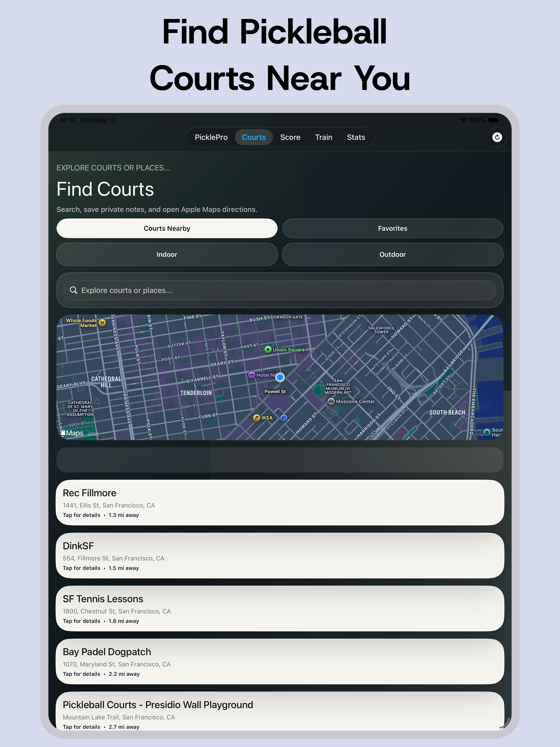
Task: Switch to the Courts tab
Action: click(254, 137)
